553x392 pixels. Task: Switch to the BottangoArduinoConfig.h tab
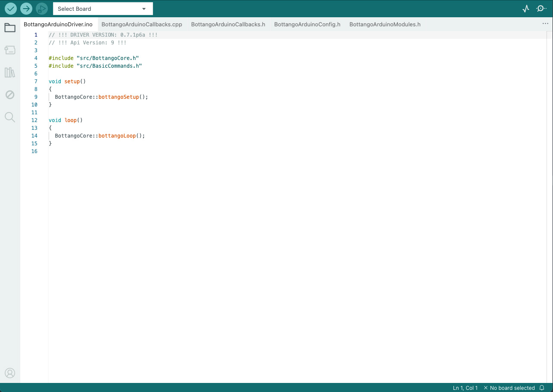tap(307, 24)
